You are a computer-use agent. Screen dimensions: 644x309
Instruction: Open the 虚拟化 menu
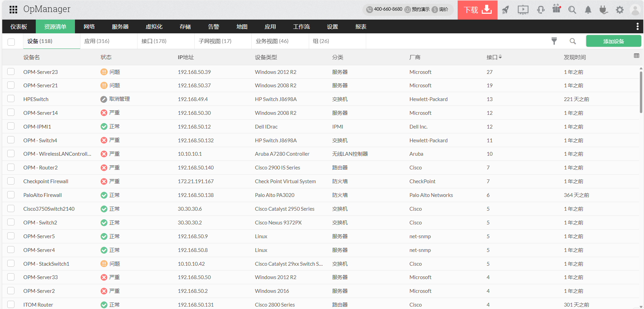[x=154, y=26]
